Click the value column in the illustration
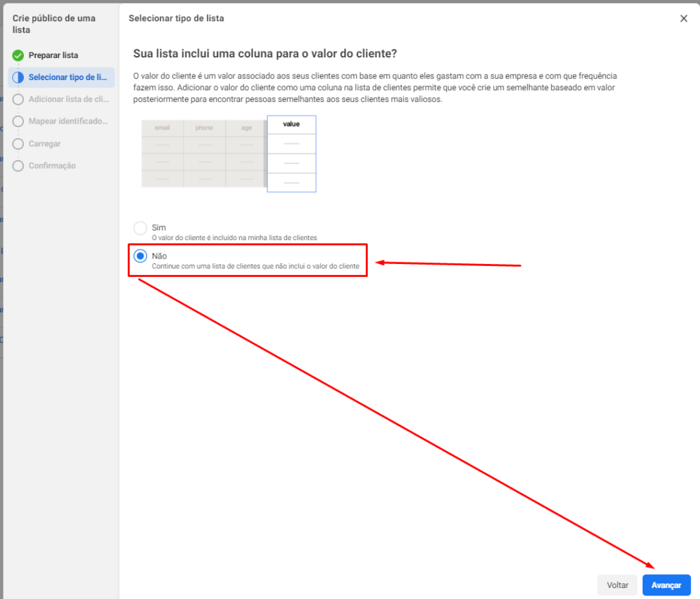The height and width of the screenshot is (599, 700). (291, 154)
